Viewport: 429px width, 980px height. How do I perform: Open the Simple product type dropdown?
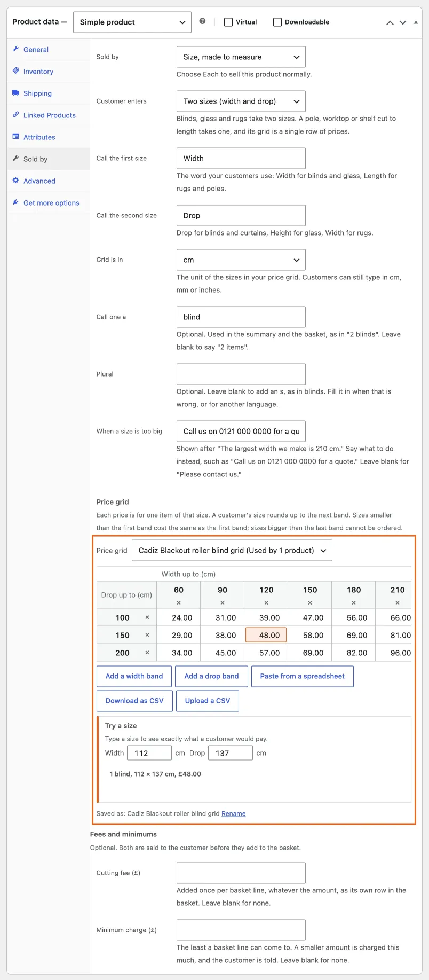pyautogui.click(x=132, y=22)
